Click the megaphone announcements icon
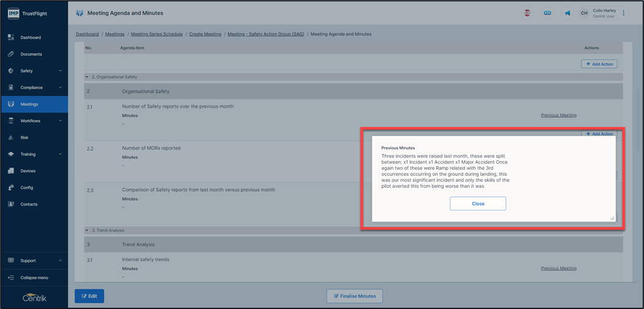This screenshot has width=644, height=309. pyautogui.click(x=567, y=13)
